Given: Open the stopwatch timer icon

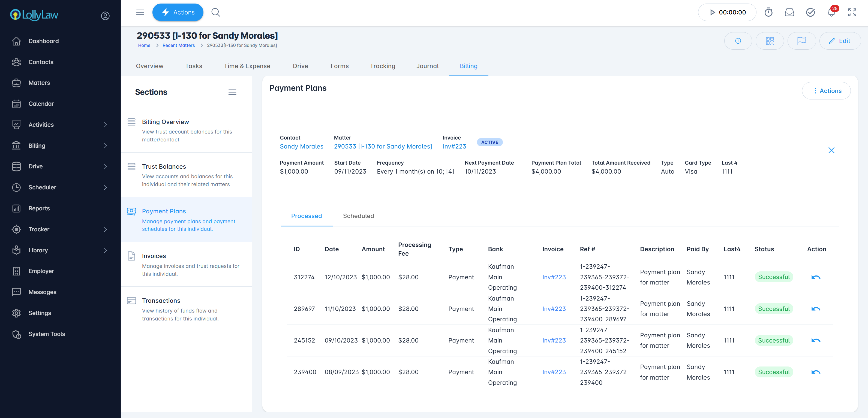Looking at the screenshot, I should pos(768,13).
